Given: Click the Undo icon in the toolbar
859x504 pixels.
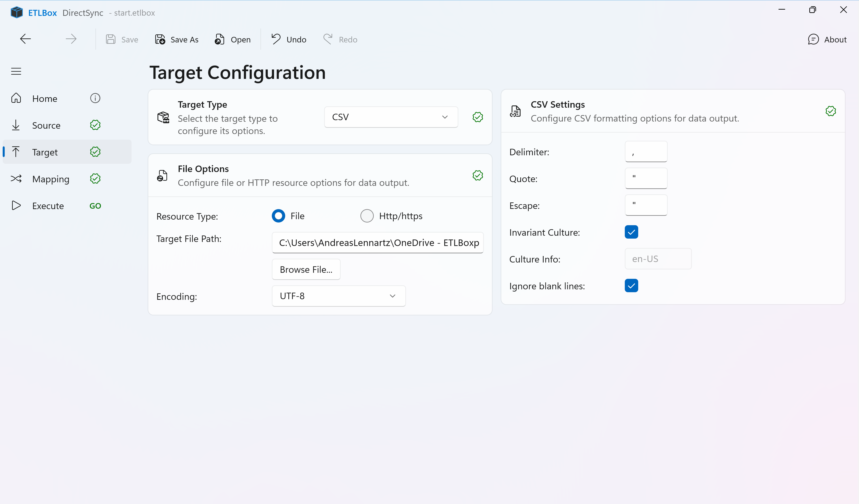Looking at the screenshot, I should [275, 39].
